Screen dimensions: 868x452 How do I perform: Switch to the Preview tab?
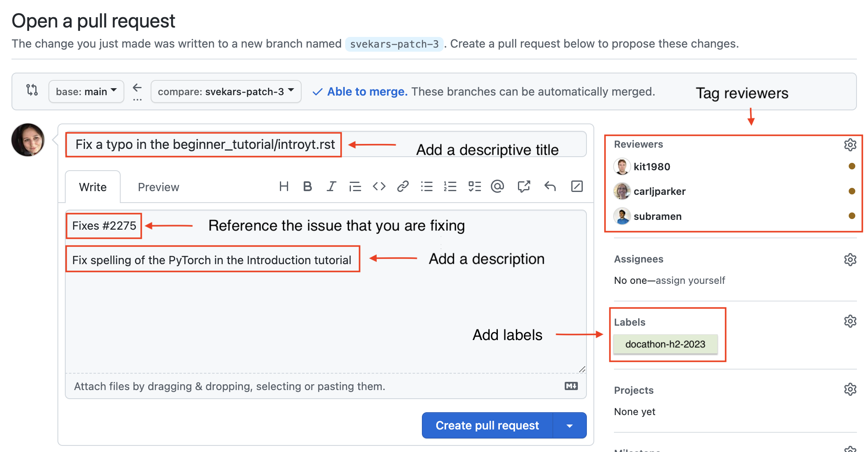click(x=158, y=187)
